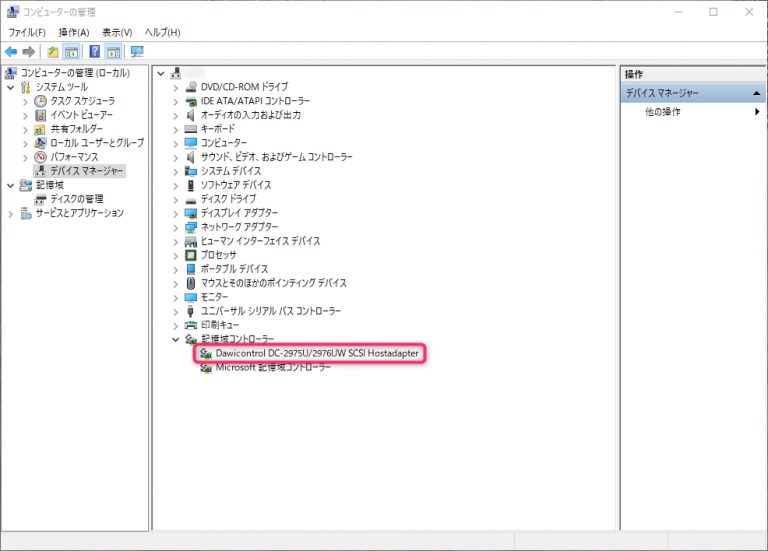
Task: Click the イベント ビューアー icon
Action: [40, 115]
